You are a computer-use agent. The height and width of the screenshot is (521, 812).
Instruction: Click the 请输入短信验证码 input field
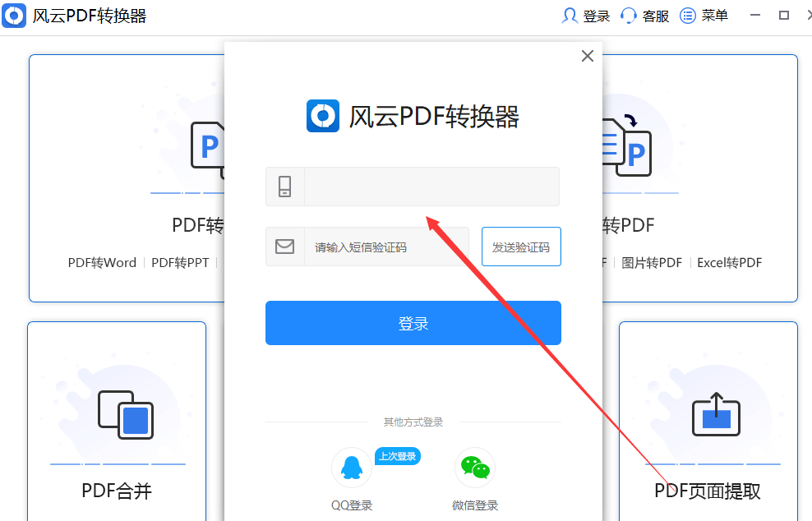[386, 247]
